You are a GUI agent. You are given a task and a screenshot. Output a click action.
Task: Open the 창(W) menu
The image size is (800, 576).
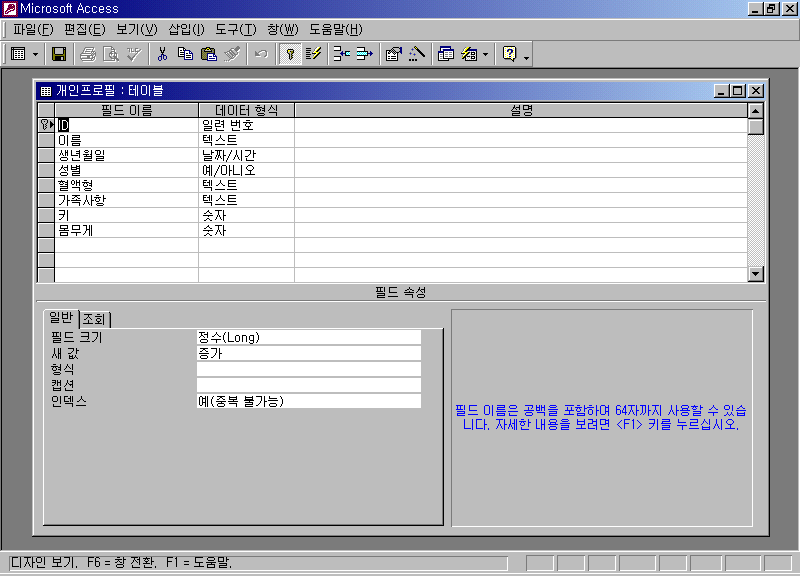(283, 30)
